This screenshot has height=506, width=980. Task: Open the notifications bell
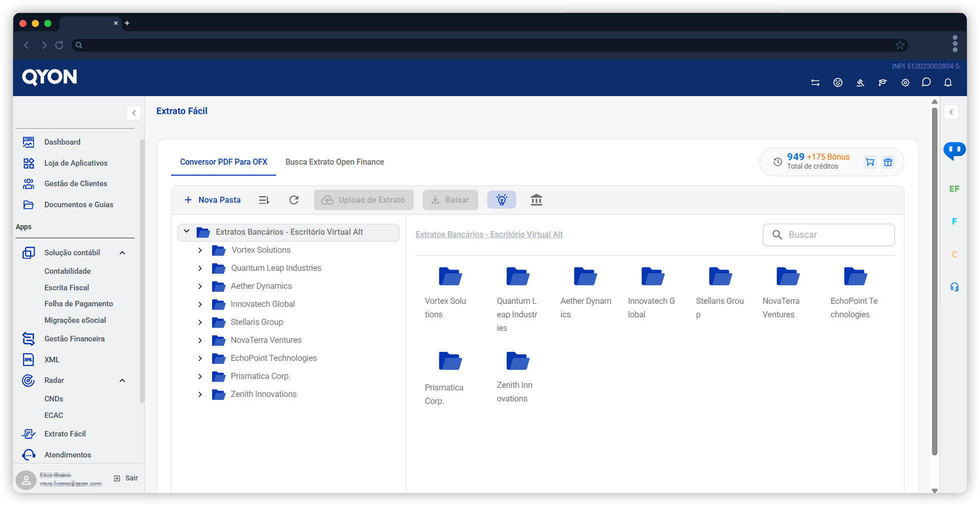pos(947,83)
